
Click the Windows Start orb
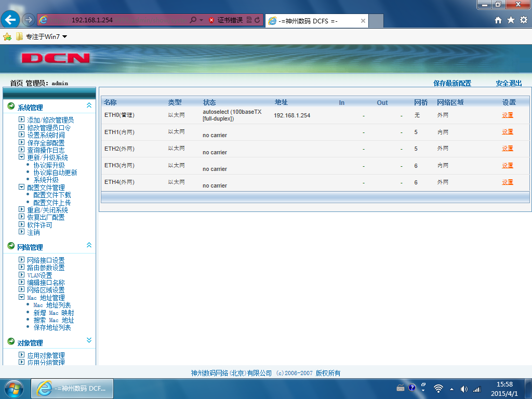point(14,389)
